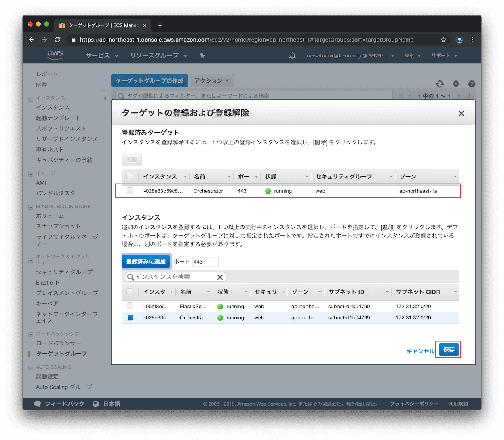Select all instances header checkbox
The width and height of the screenshot is (504, 440).
[x=130, y=292]
